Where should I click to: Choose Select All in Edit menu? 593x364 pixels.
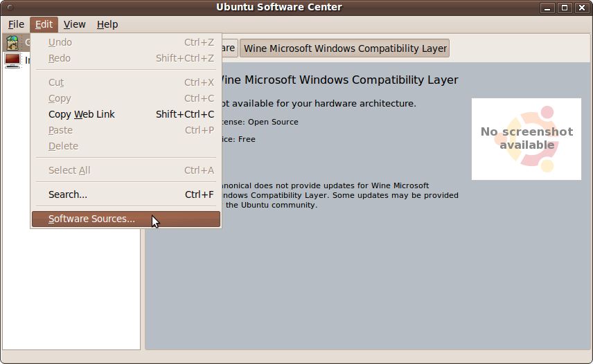click(126, 170)
